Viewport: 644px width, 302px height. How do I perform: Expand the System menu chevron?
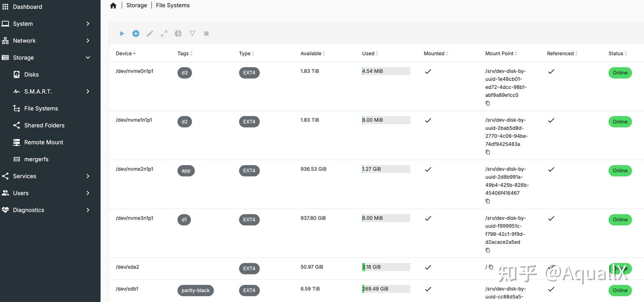(88, 24)
